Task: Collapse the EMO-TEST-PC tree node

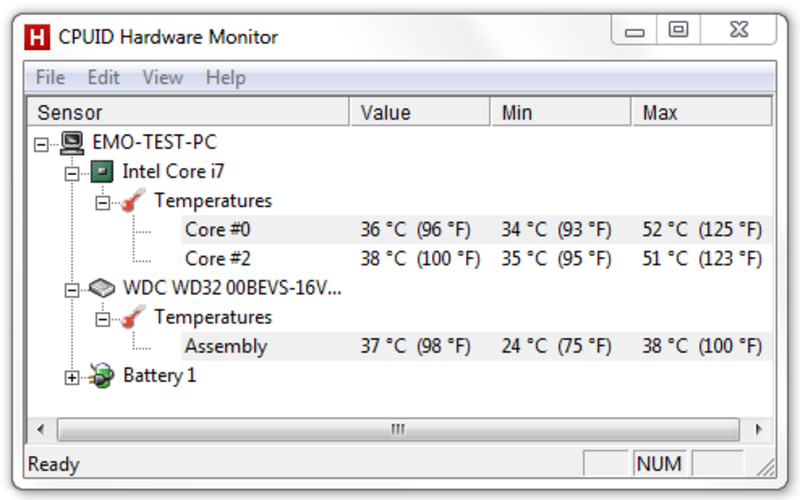Action: click(x=41, y=144)
